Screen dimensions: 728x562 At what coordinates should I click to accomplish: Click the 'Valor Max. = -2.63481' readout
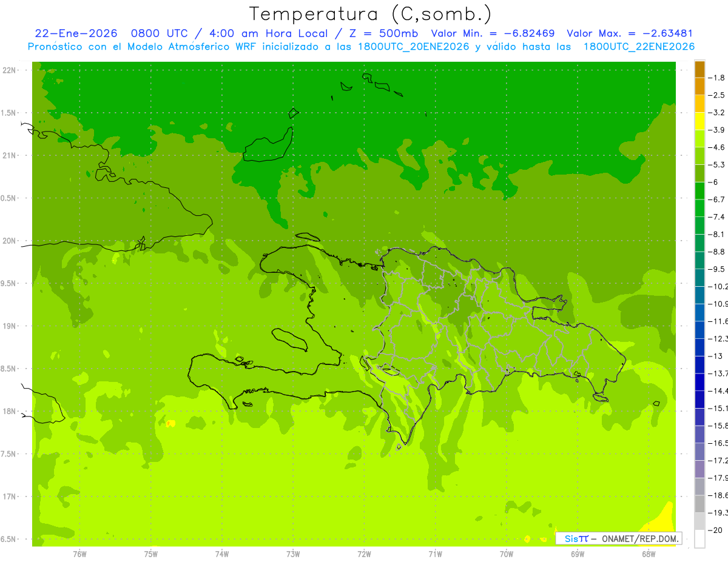(630, 34)
